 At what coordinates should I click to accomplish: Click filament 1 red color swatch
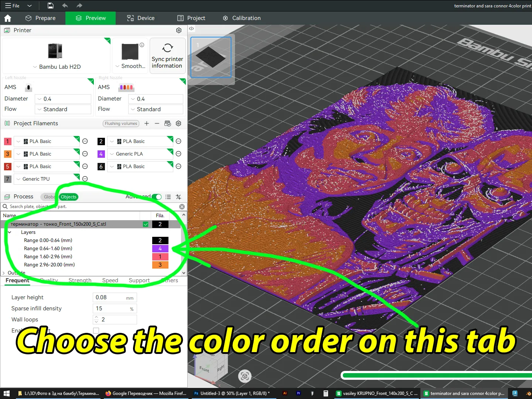pyautogui.click(x=7, y=141)
